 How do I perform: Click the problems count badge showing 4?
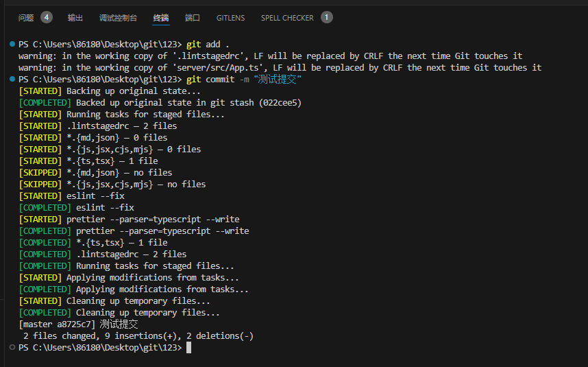pyautogui.click(x=46, y=17)
